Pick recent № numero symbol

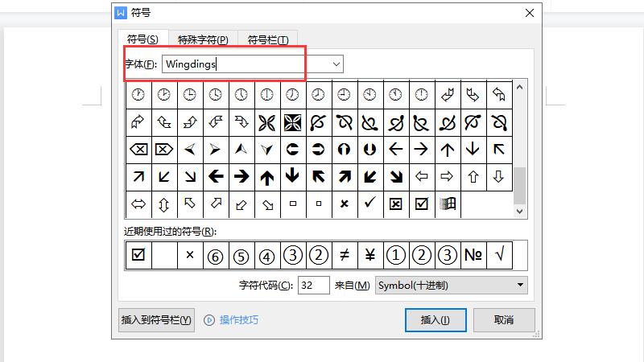point(473,255)
